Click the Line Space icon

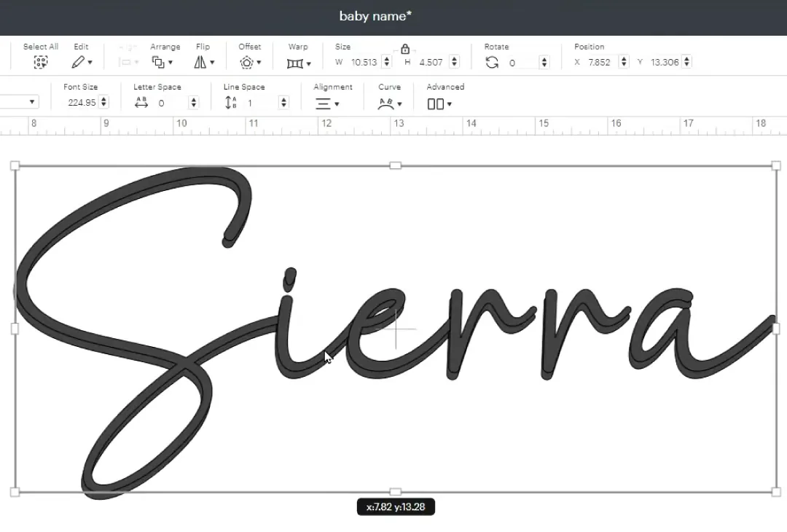click(x=230, y=102)
